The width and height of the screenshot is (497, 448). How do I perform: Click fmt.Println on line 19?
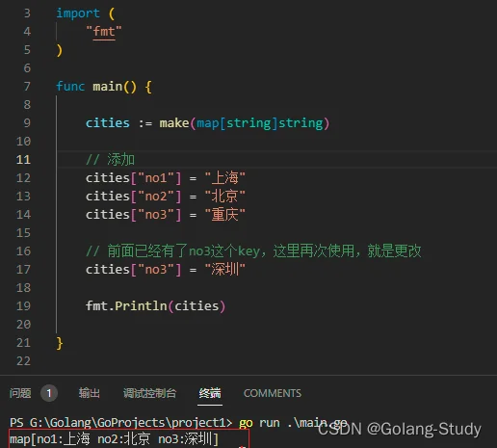click(126, 306)
